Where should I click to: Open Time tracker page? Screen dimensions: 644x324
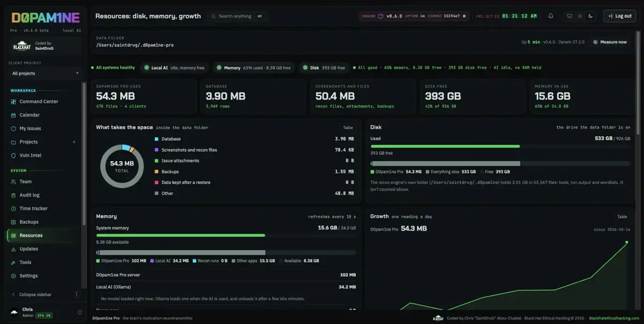(x=33, y=208)
